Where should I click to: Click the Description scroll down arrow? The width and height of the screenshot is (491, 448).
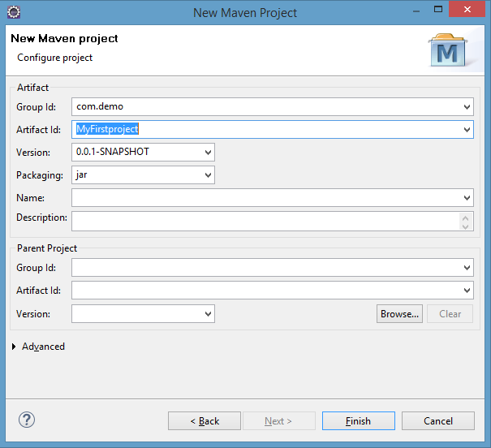465,226
